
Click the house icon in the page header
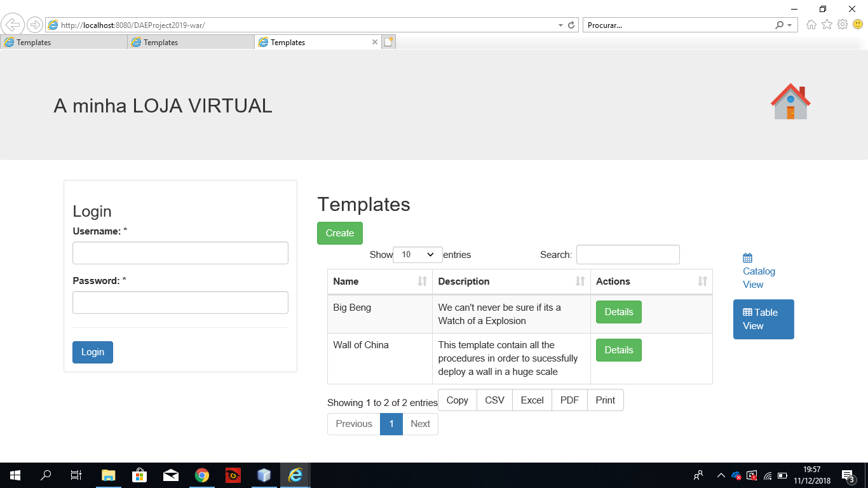pyautogui.click(x=789, y=100)
